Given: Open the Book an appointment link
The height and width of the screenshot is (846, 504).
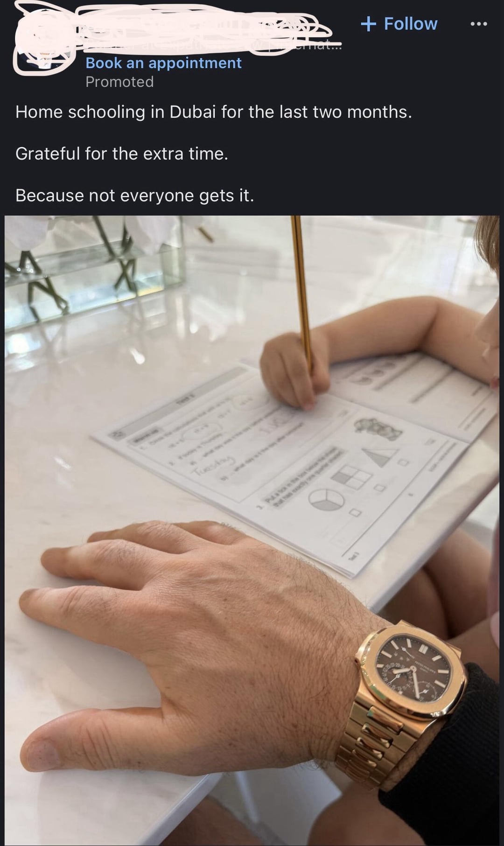Looking at the screenshot, I should click(x=163, y=63).
